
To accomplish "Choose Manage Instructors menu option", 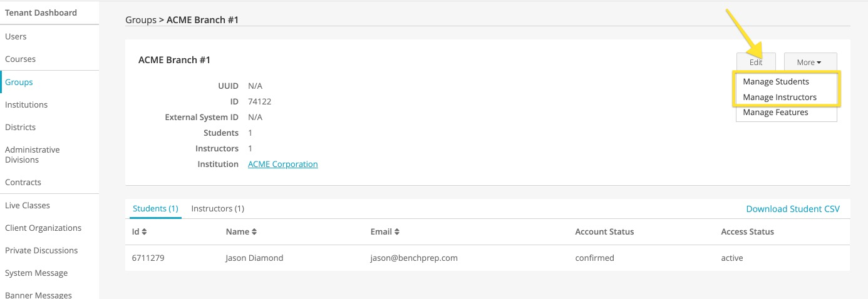I will 779,98.
